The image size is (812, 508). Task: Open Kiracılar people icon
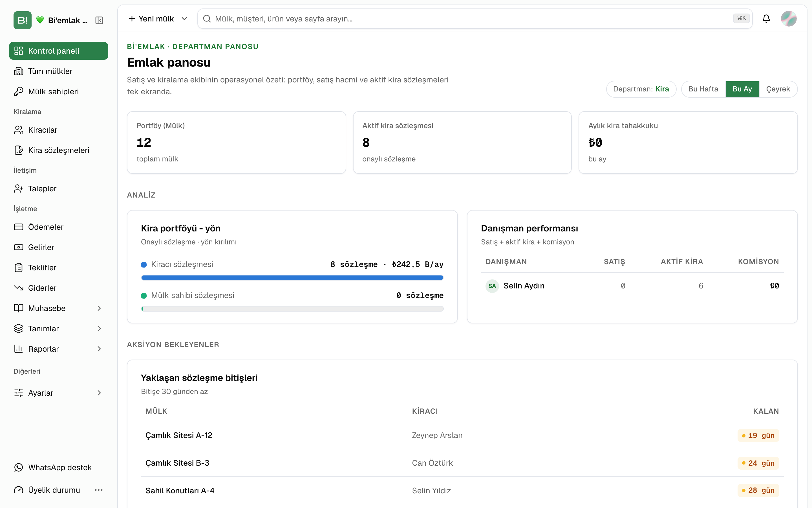(x=18, y=130)
